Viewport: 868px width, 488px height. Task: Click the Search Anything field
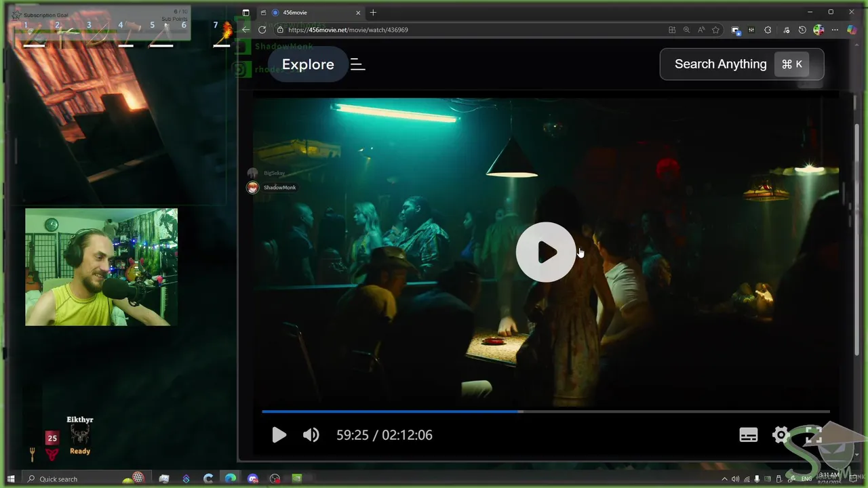click(742, 64)
